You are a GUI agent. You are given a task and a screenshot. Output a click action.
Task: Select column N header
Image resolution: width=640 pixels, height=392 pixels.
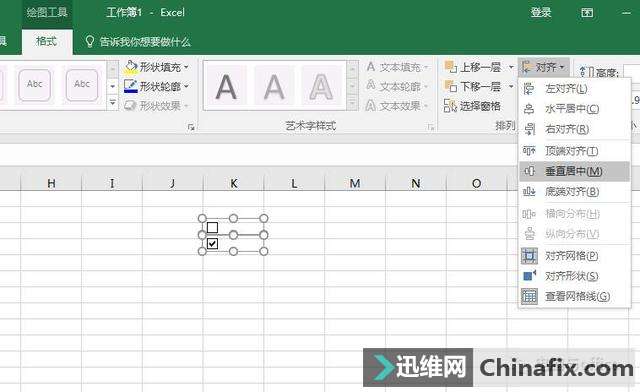pyautogui.click(x=416, y=183)
